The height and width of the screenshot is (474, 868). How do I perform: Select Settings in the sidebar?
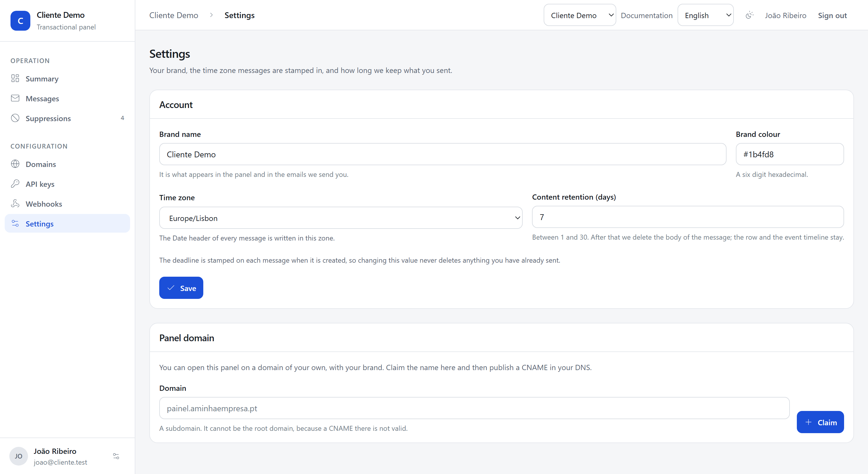[67, 224]
